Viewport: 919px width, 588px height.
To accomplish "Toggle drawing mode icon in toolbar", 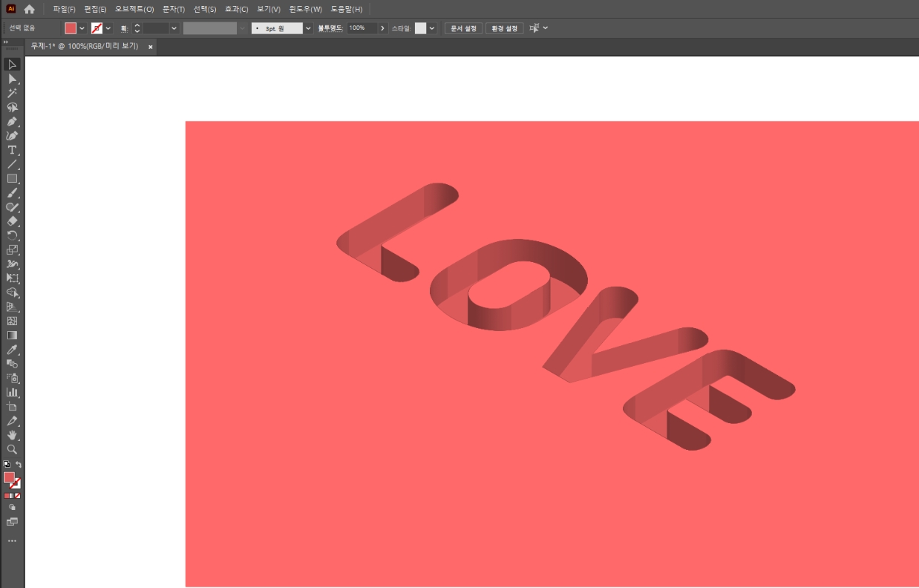I will point(12,508).
